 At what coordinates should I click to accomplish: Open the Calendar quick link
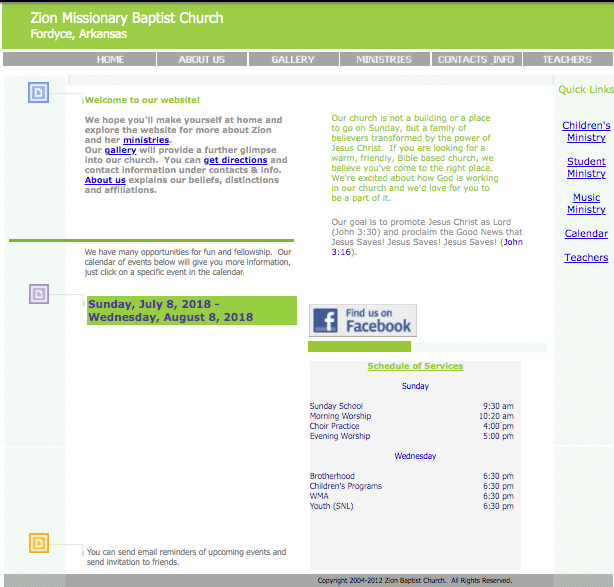click(586, 234)
